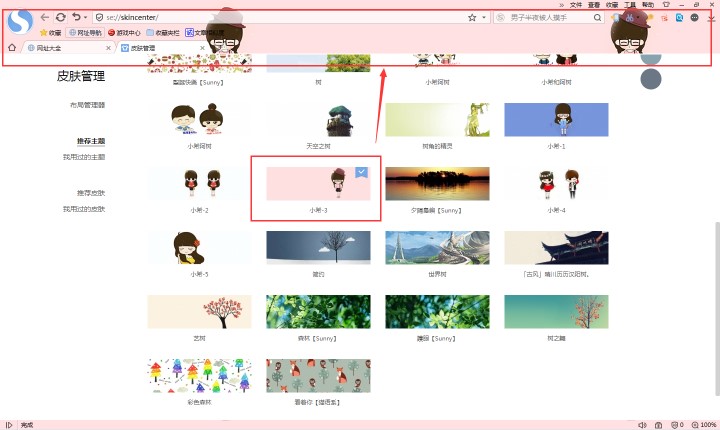Click the download arrow icon at toolbar end

tap(711, 18)
